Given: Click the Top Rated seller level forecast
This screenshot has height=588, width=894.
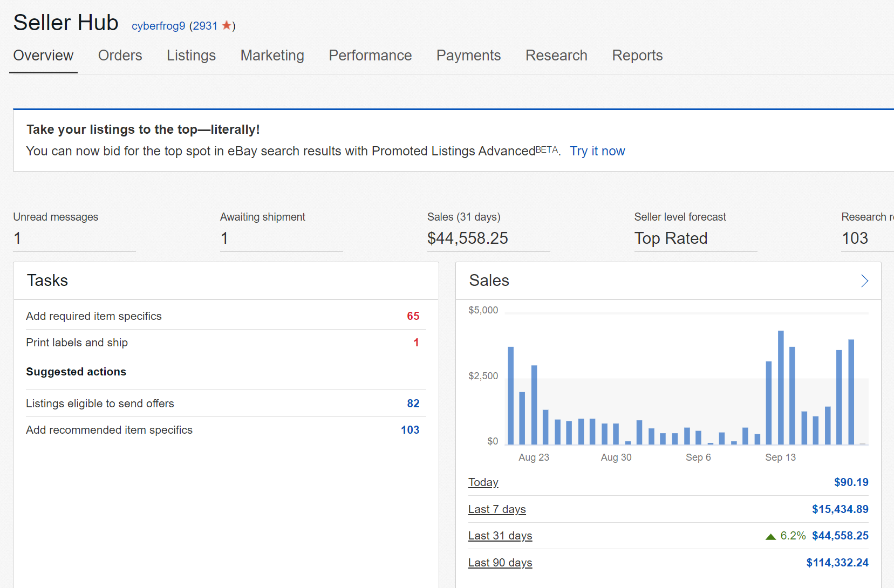Looking at the screenshot, I should (x=671, y=238).
